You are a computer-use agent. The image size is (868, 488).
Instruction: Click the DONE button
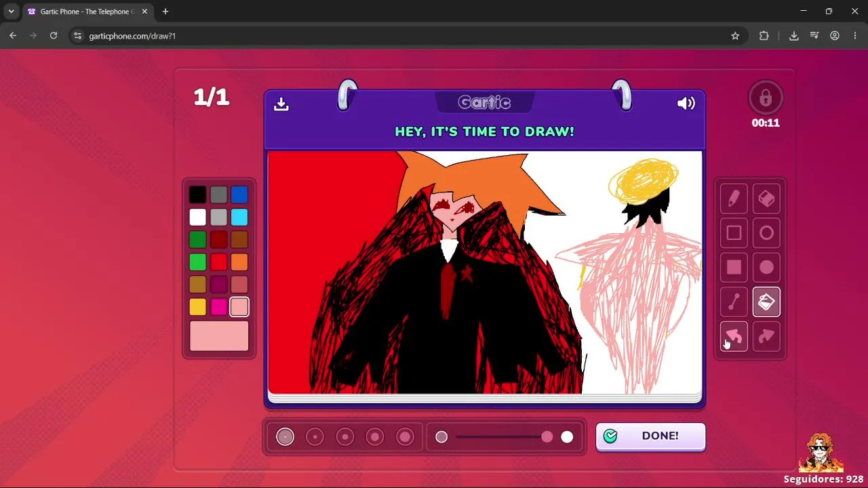[650, 436]
